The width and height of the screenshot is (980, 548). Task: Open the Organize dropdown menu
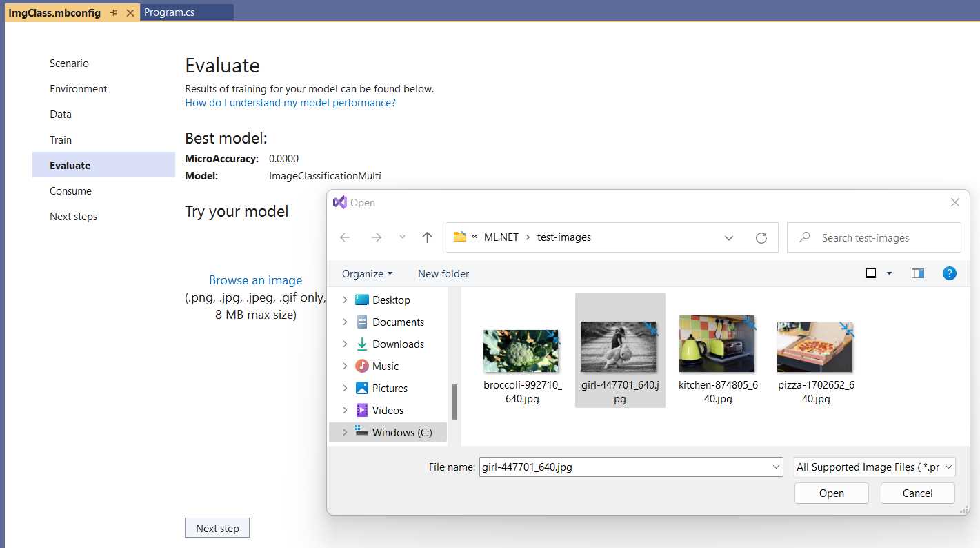click(366, 273)
